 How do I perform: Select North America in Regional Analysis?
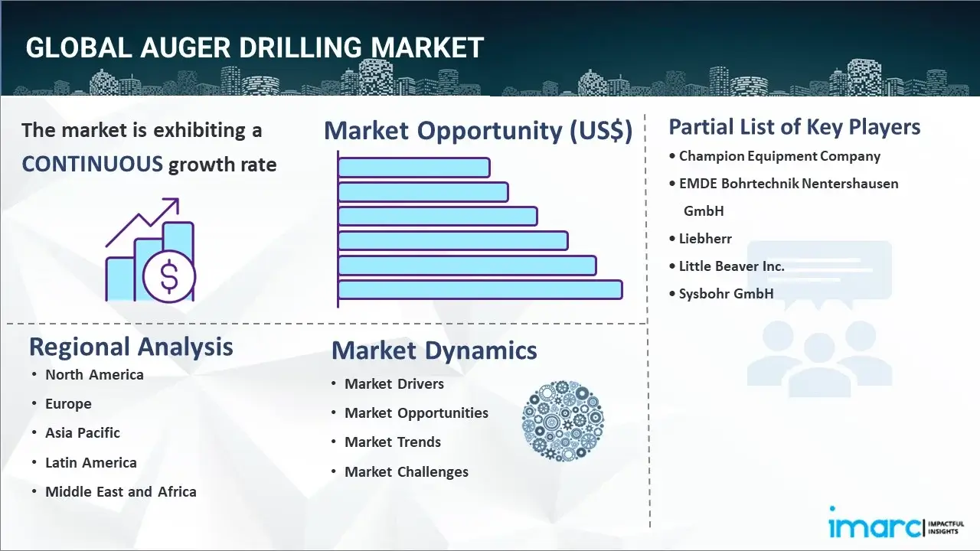[94, 374]
